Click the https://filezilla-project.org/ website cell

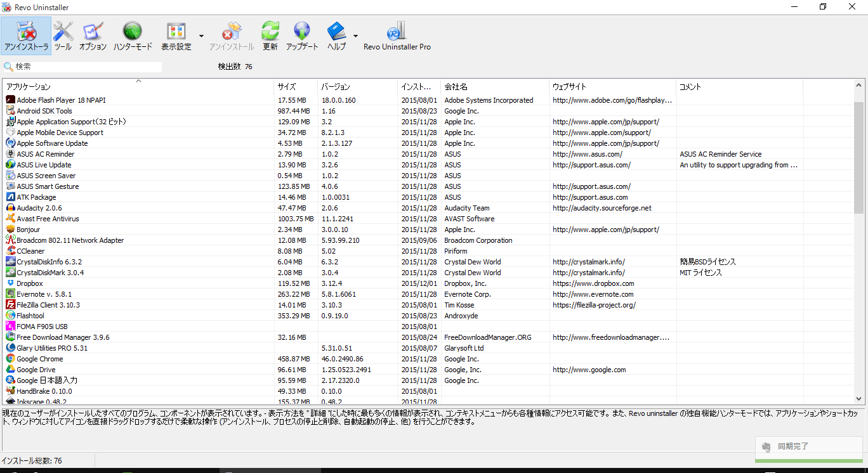click(x=594, y=305)
